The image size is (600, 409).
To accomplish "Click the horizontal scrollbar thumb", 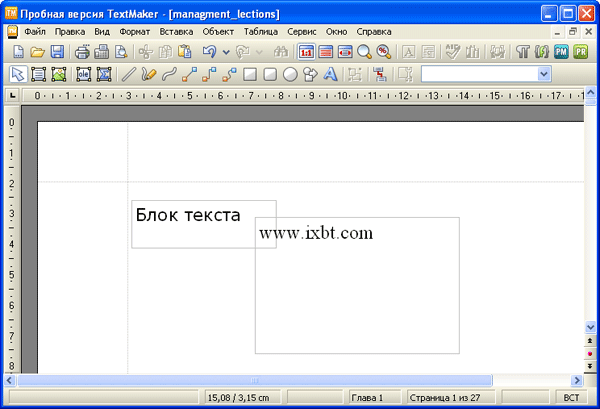I will (255, 381).
